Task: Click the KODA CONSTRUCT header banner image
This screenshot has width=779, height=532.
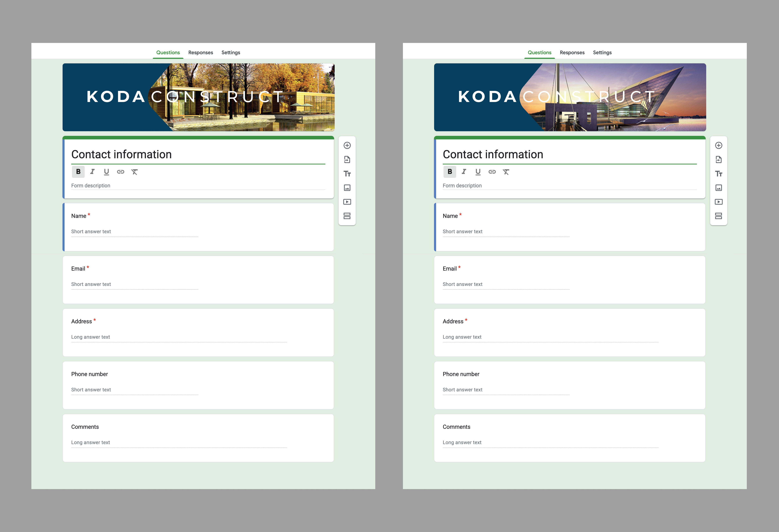Action: pyautogui.click(x=198, y=97)
